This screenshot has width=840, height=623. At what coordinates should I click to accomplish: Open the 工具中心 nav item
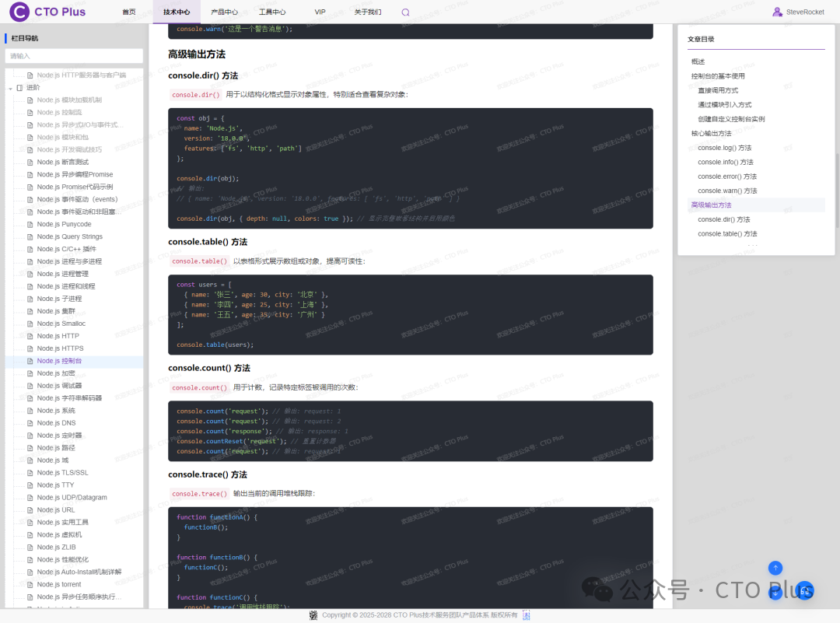[x=272, y=12]
